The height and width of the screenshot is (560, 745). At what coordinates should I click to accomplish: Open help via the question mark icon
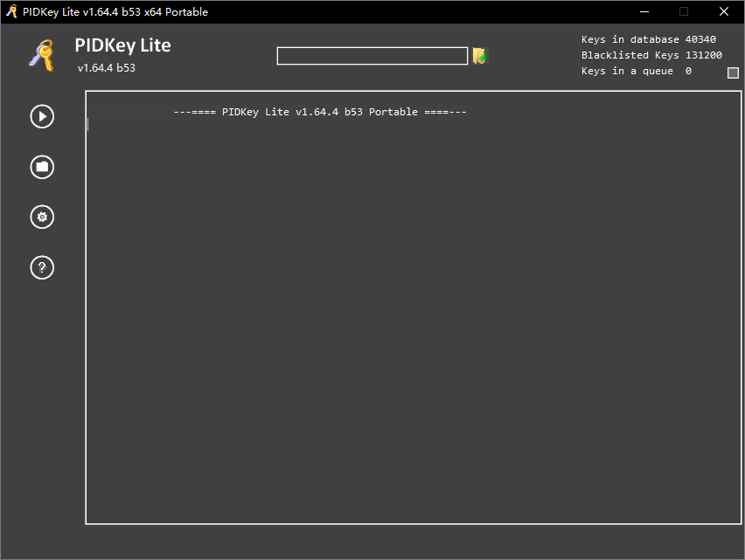pyautogui.click(x=41, y=267)
